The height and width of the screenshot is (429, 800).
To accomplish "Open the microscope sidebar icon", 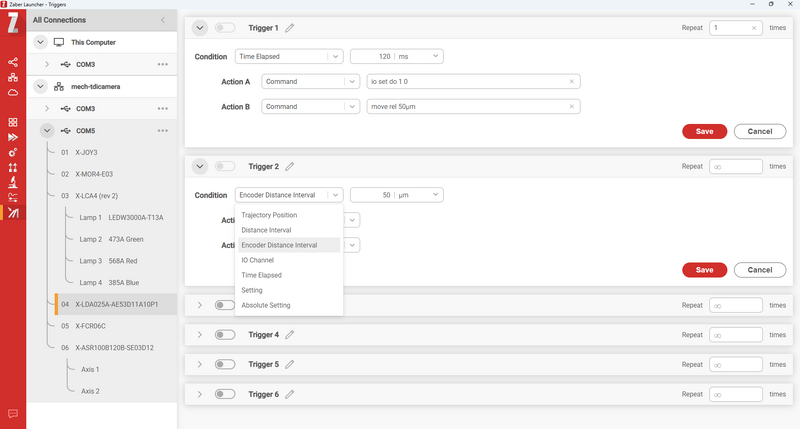I will pos(13,182).
